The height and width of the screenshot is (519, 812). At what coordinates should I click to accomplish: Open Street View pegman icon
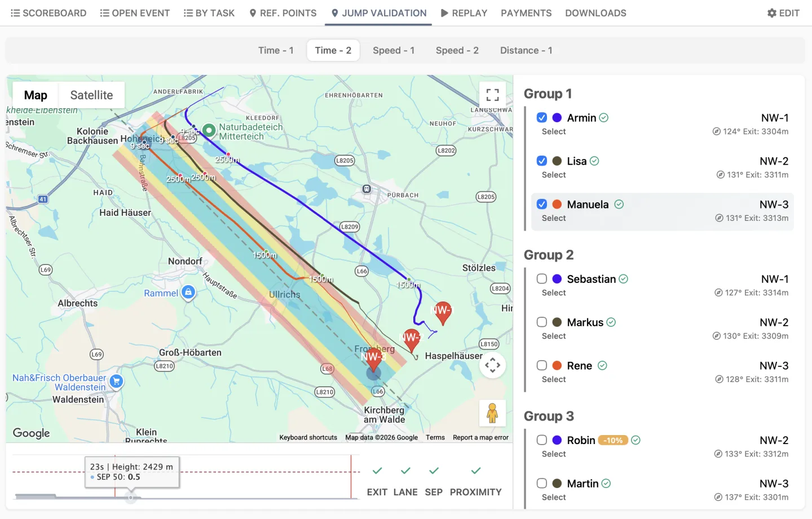[x=492, y=413]
